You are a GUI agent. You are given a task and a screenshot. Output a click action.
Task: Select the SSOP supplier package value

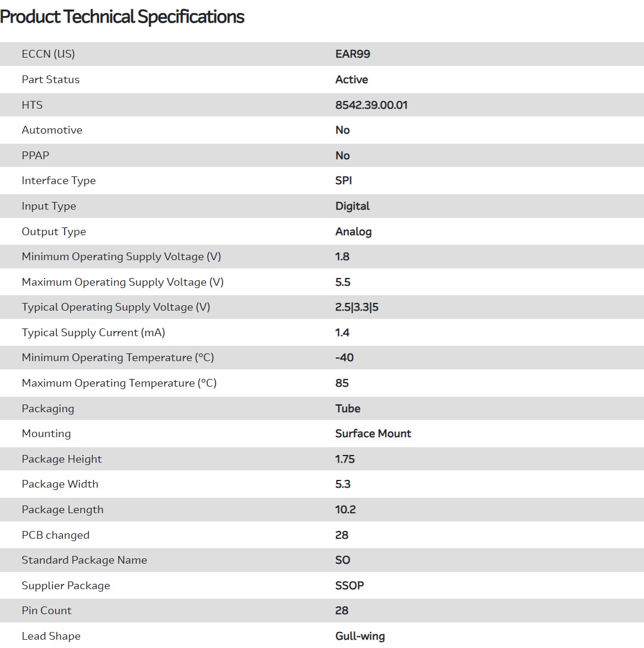(350, 586)
